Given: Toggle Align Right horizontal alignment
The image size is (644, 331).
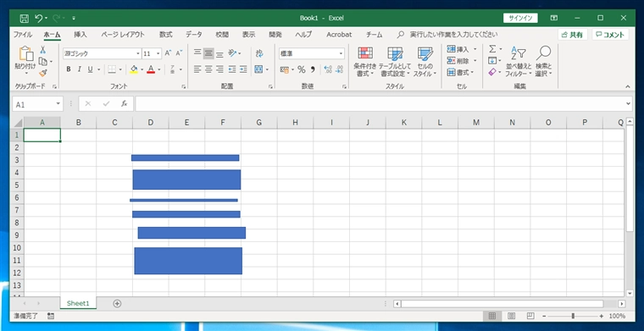Looking at the screenshot, I should click(x=219, y=69).
